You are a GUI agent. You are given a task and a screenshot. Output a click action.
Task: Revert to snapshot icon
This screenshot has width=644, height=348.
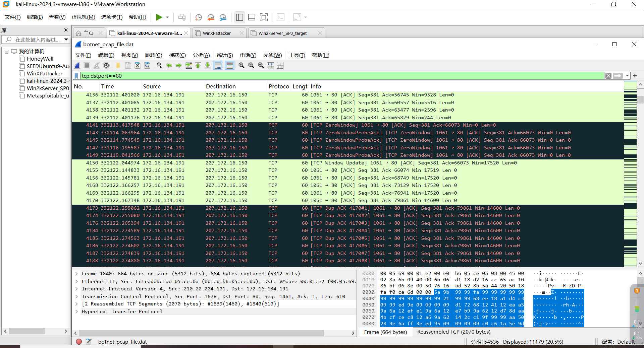click(211, 17)
